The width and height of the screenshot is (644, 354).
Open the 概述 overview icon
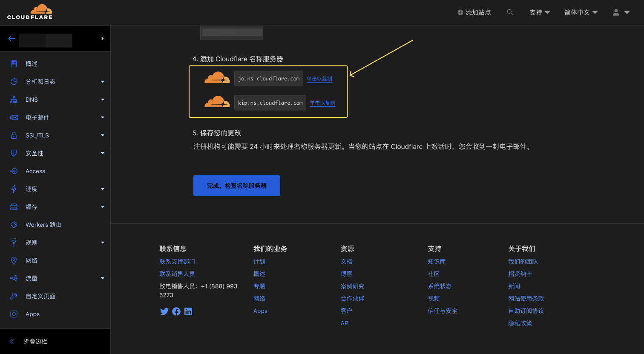point(14,64)
